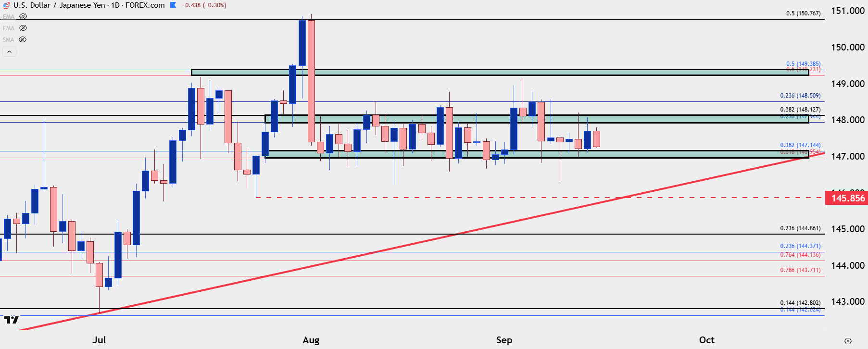Select the 0.786 (143.711) Fibonacci level label

[x=801, y=270]
